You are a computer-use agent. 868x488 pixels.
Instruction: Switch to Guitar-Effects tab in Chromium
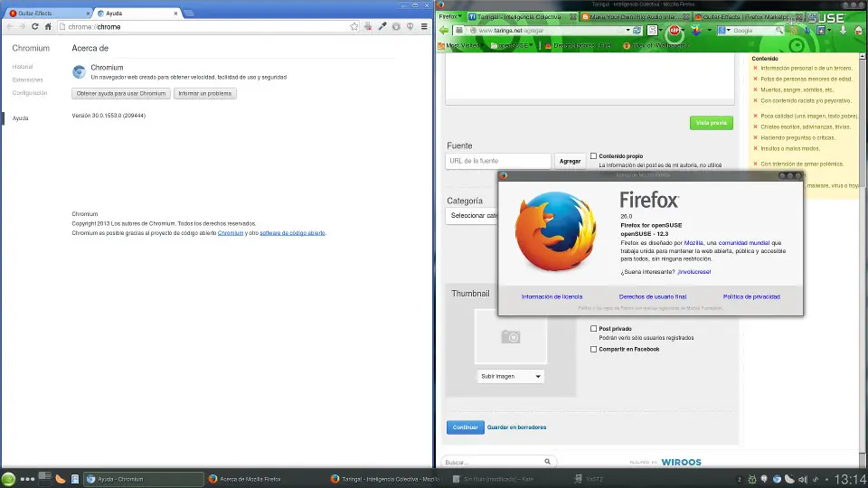coord(47,14)
